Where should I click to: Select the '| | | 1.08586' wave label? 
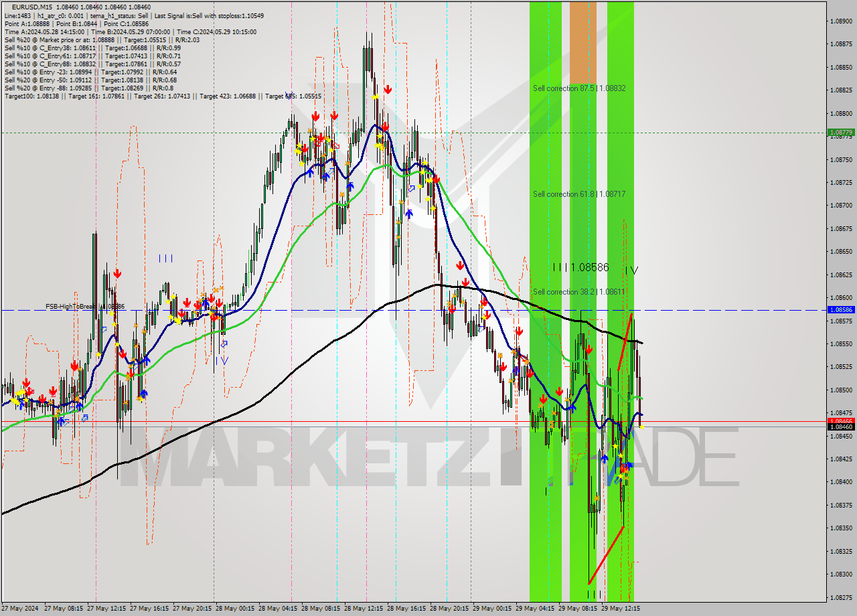(x=581, y=267)
